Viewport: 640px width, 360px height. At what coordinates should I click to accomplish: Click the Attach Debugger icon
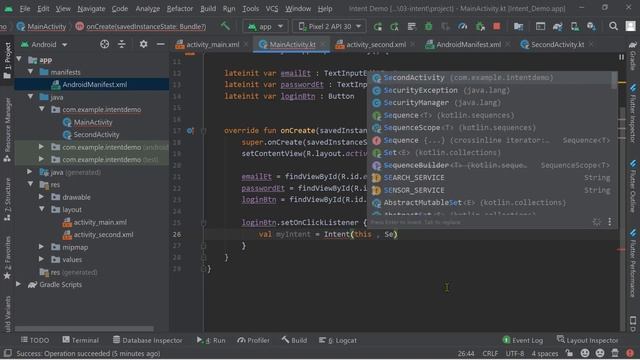[480, 27]
